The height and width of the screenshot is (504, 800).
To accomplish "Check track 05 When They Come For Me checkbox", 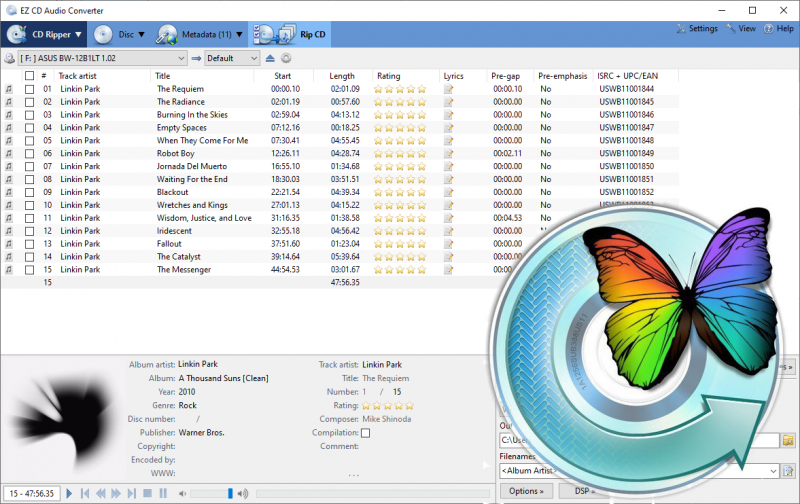I will tap(30, 141).
